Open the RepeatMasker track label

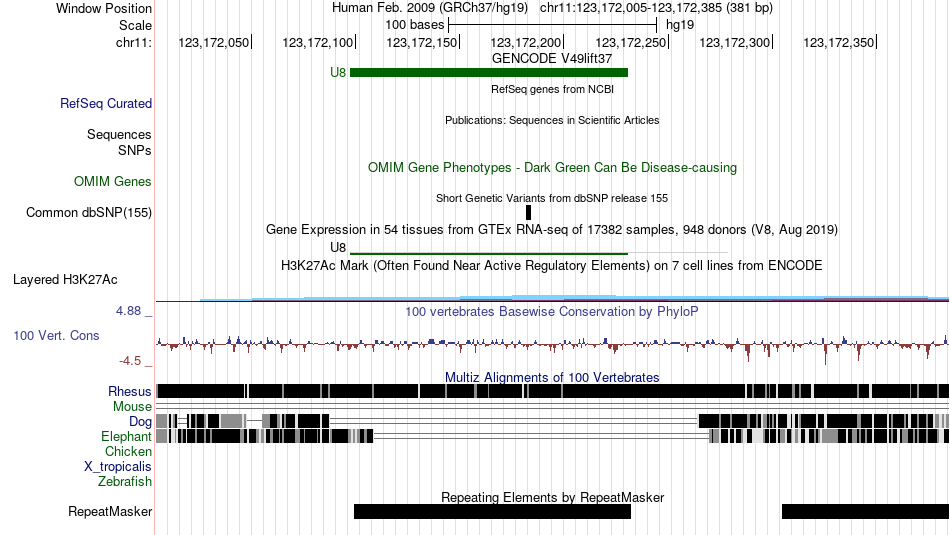[x=110, y=511]
